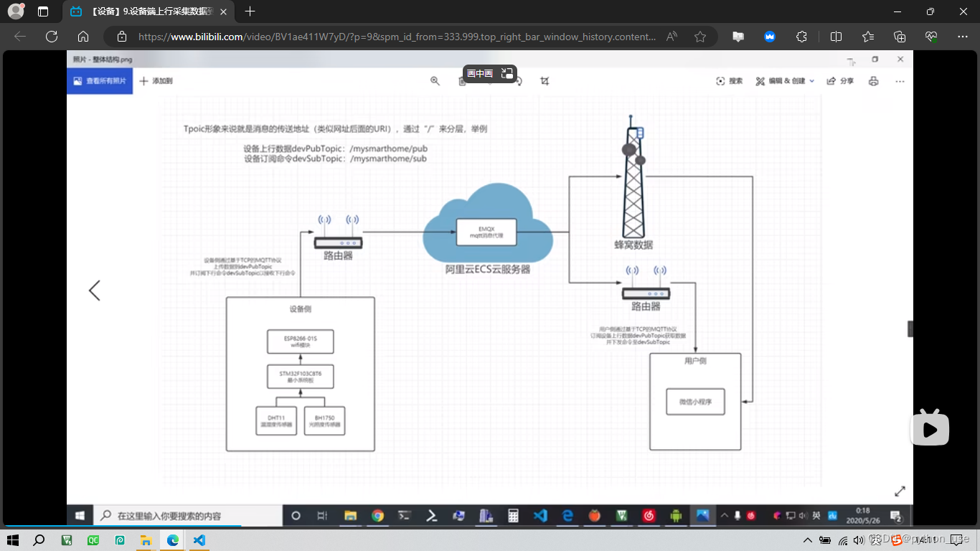Screen dimensions: 980x551
Task: Open Browser essentials heart icon
Action: tap(931, 37)
